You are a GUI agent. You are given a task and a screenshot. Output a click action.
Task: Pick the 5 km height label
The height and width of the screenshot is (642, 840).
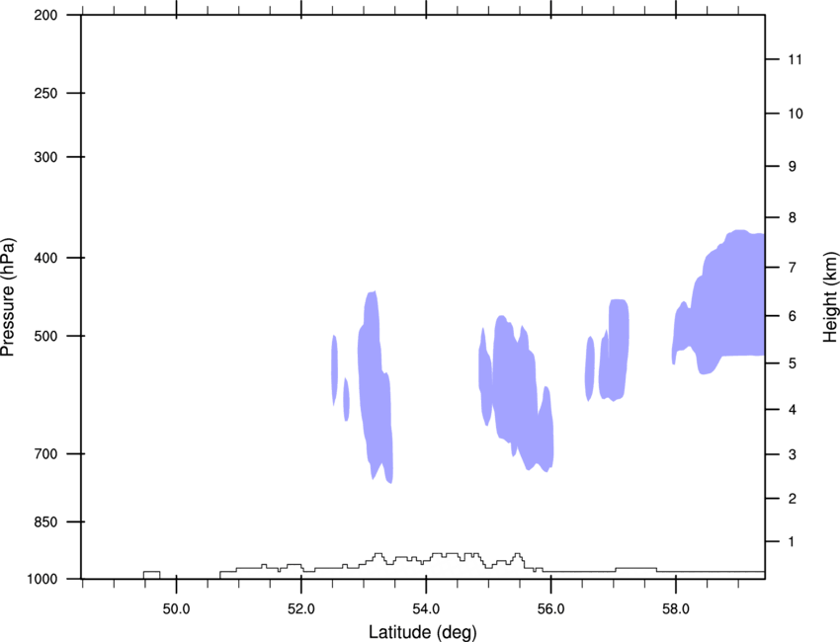pos(793,363)
